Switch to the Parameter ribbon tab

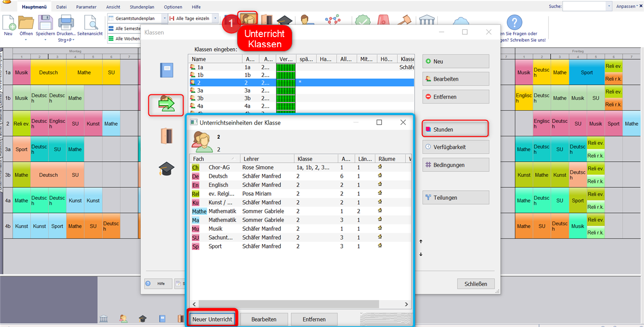point(86,7)
